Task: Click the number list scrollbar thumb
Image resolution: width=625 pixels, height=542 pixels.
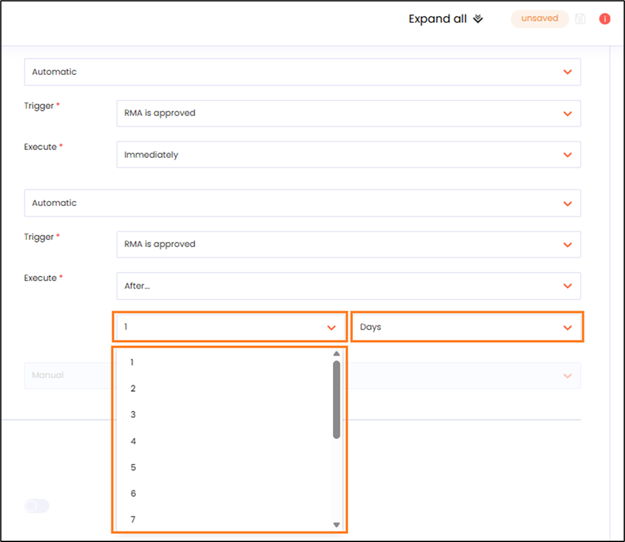Action: pos(336,398)
